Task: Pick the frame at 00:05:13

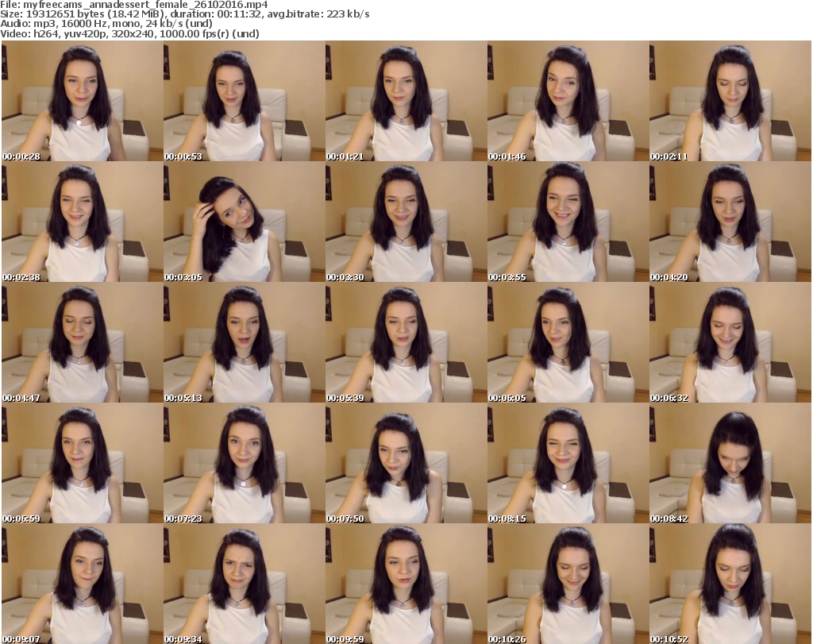Action: click(244, 343)
